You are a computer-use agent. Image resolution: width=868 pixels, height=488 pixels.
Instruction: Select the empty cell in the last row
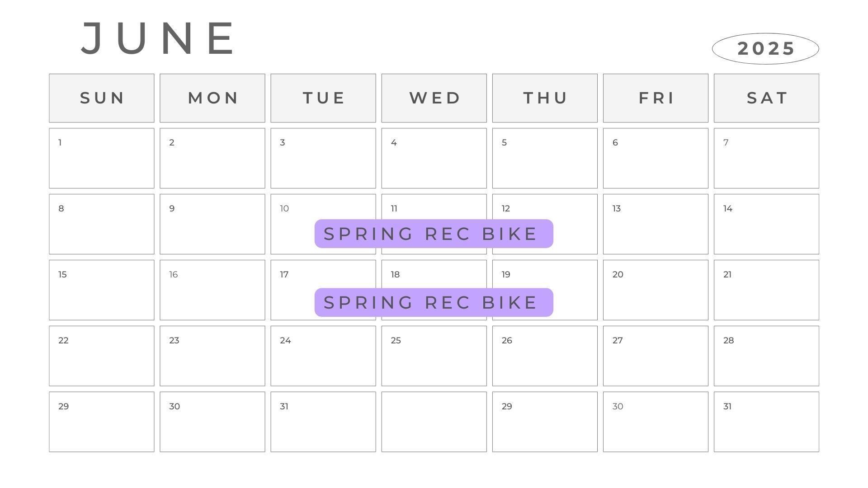tap(434, 422)
